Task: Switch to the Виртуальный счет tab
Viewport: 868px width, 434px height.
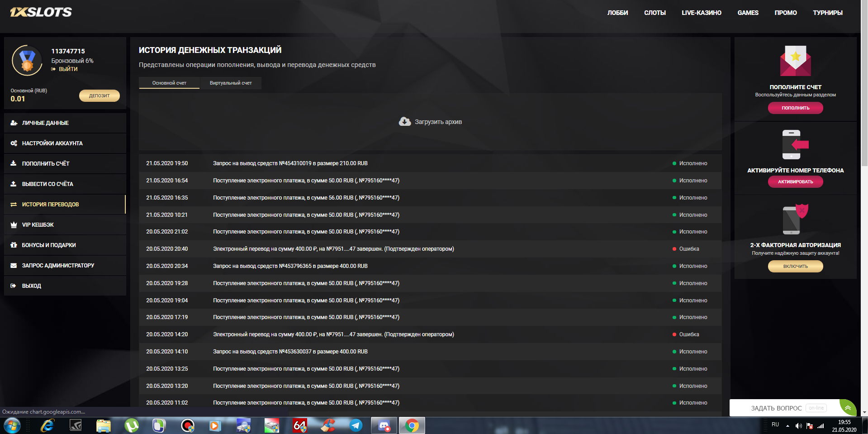Action: tap(230, 83)
